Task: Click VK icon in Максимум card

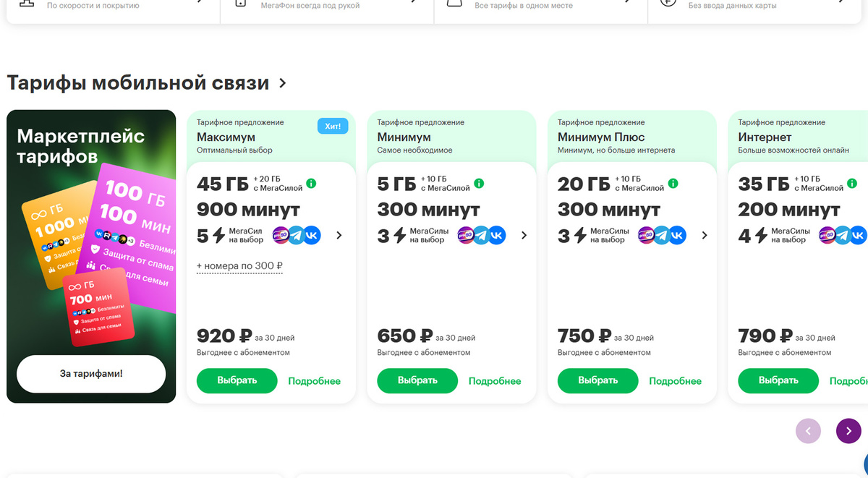Action: point(312,235)
